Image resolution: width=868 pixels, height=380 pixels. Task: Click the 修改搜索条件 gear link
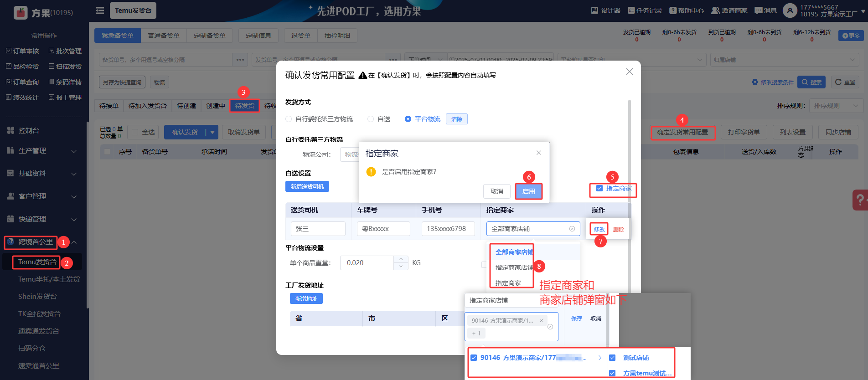[773, 82]
